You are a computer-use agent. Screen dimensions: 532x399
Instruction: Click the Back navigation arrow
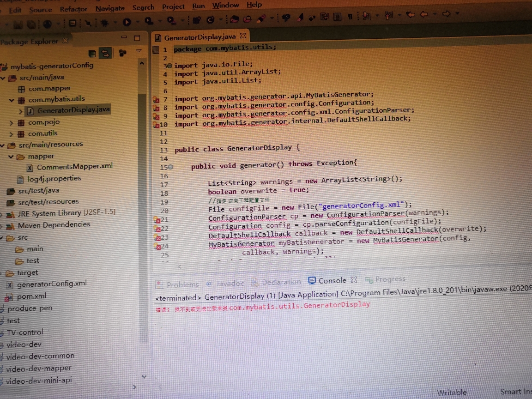coord(424,14)
